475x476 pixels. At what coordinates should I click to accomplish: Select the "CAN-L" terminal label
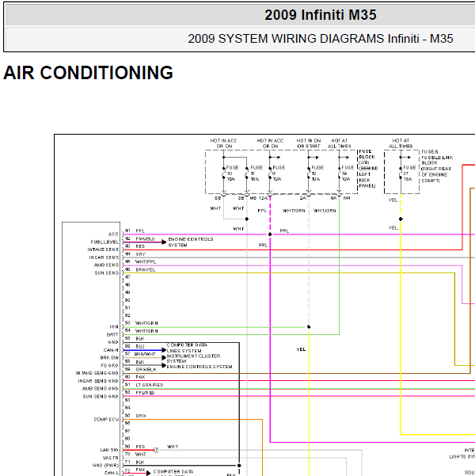coord(112,473)
